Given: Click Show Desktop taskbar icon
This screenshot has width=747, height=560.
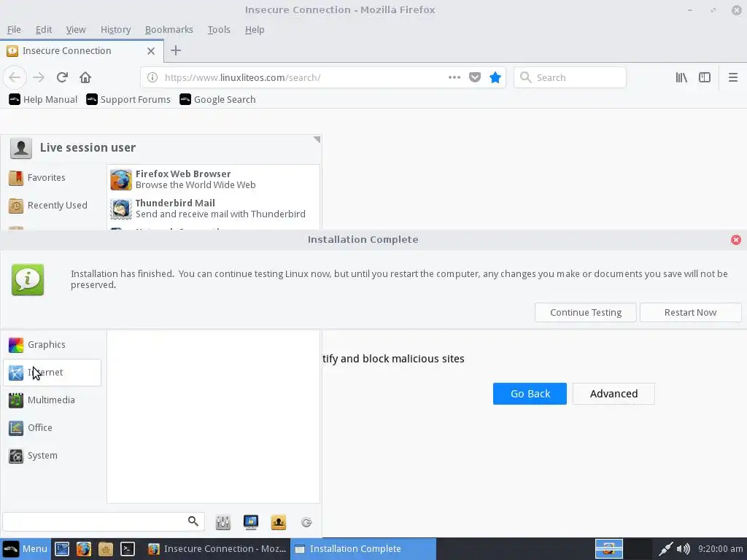Looking at the screenshot, I should [62, 549].
